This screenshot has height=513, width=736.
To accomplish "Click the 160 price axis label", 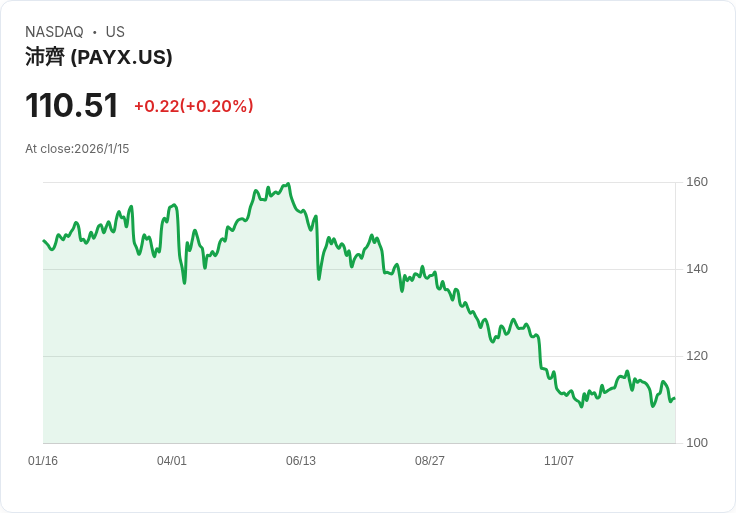I will click(697, 182).
